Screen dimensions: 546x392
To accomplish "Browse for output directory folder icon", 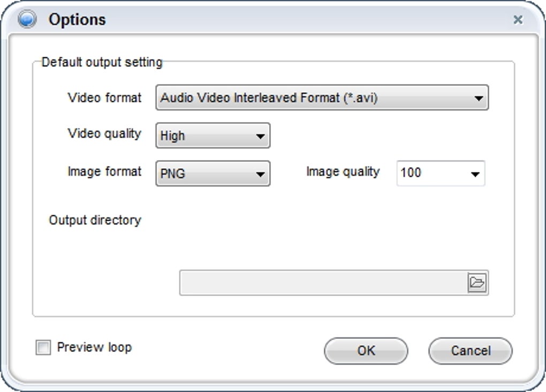I will click(477, 283).
